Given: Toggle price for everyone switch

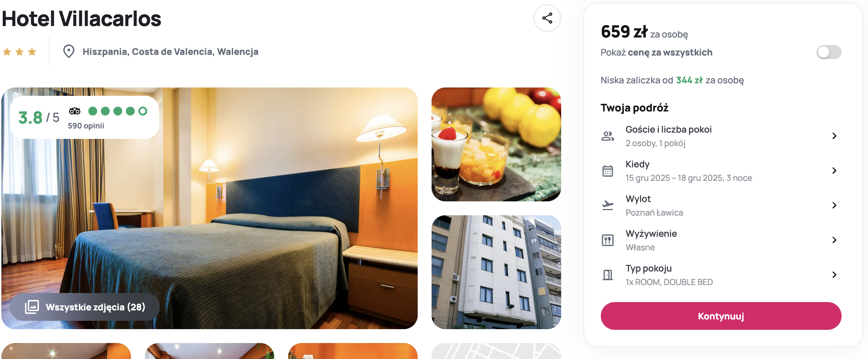Looking at the screenshot, I should [829, 52].
